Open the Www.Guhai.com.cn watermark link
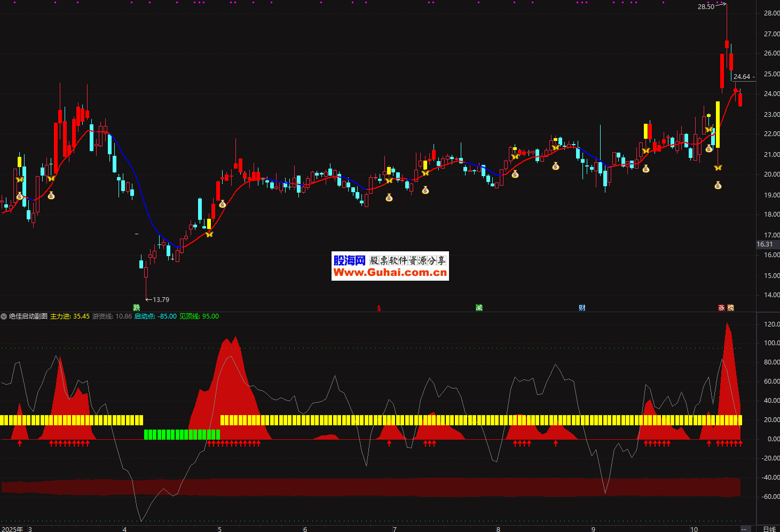The image size is (780, 532). click(x=390, y=273)
